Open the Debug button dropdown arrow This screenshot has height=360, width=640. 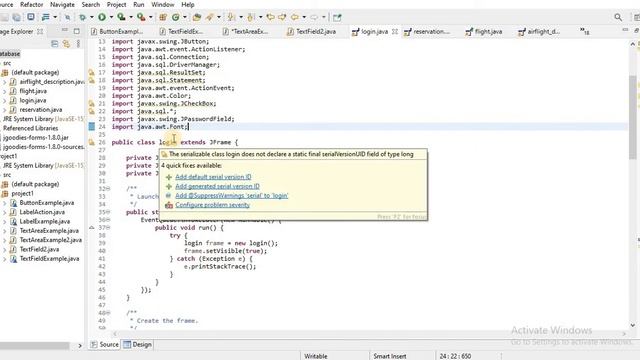click(91, 17)
